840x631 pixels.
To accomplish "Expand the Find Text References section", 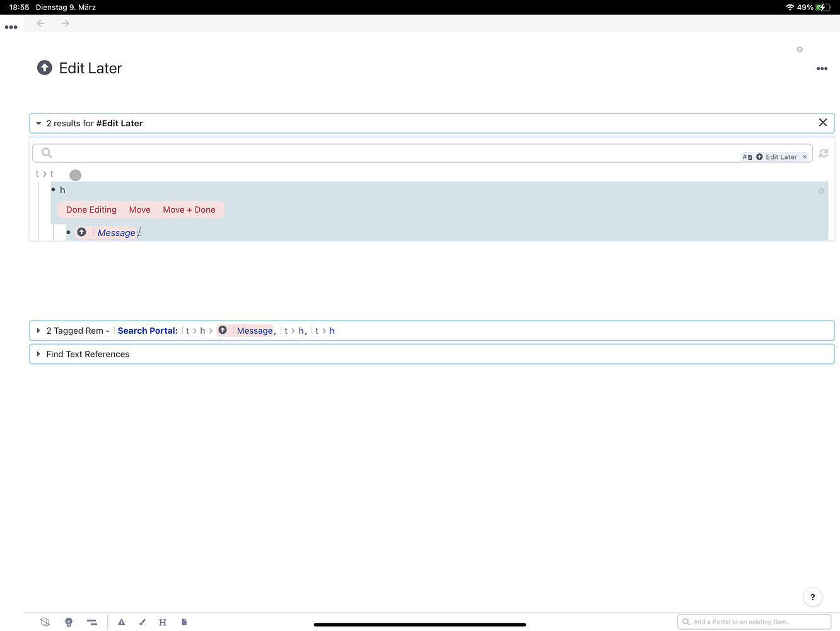I will pyautogui.click(x=38, y=354).
